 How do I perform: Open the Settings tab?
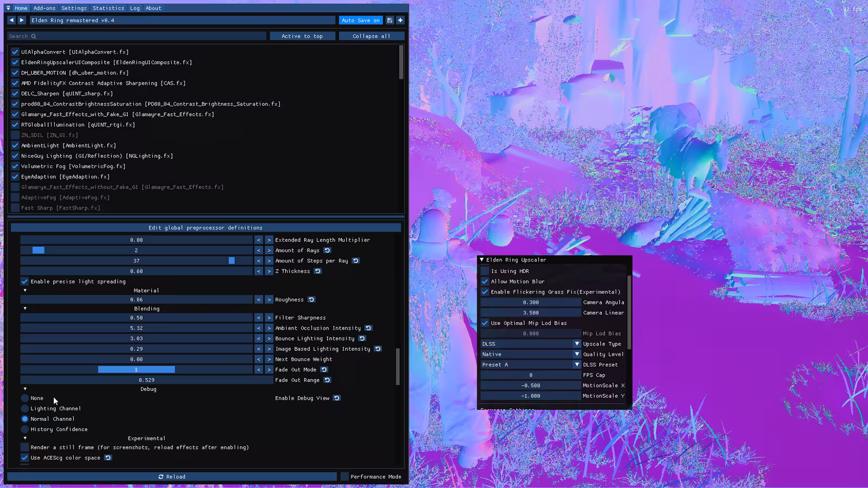click(x=74, y=8)
